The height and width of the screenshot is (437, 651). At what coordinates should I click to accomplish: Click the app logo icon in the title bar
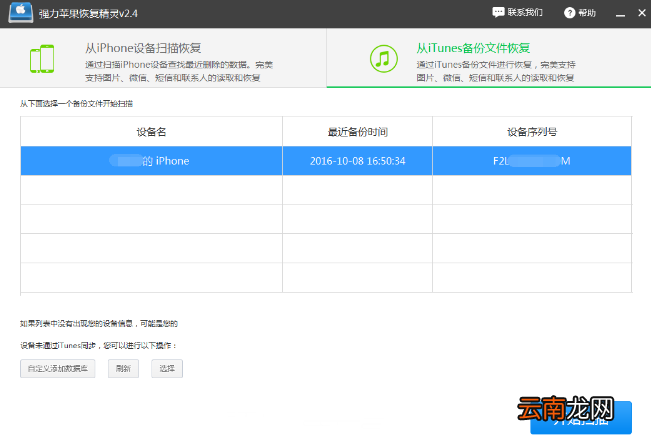(x=20, y=12)
